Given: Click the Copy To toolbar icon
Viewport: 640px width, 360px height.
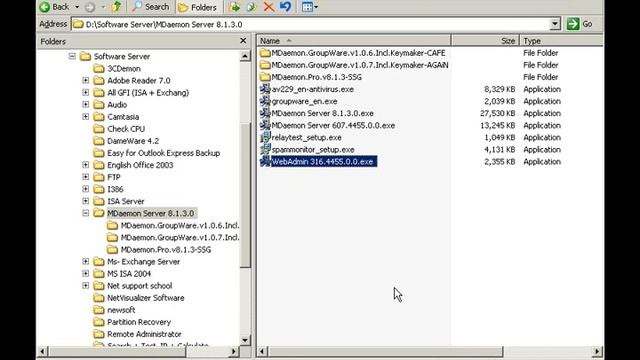Looking at the screenshot, I should [x=251, y=7].
